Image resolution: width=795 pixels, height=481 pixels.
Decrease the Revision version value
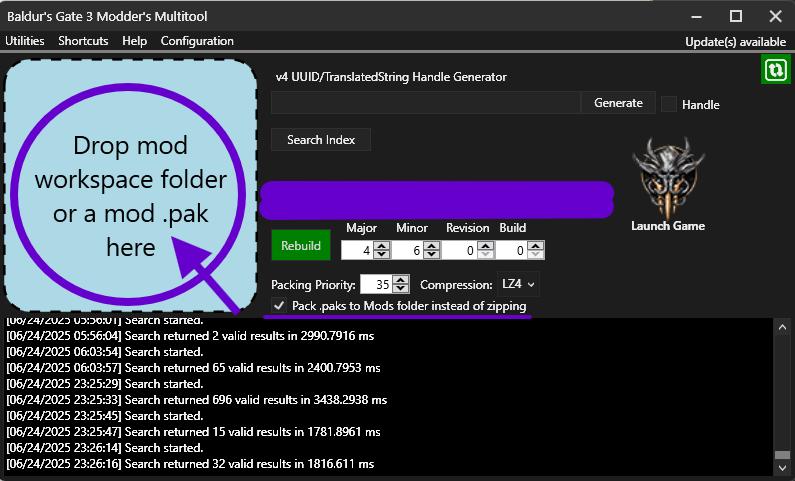(485, 254)
